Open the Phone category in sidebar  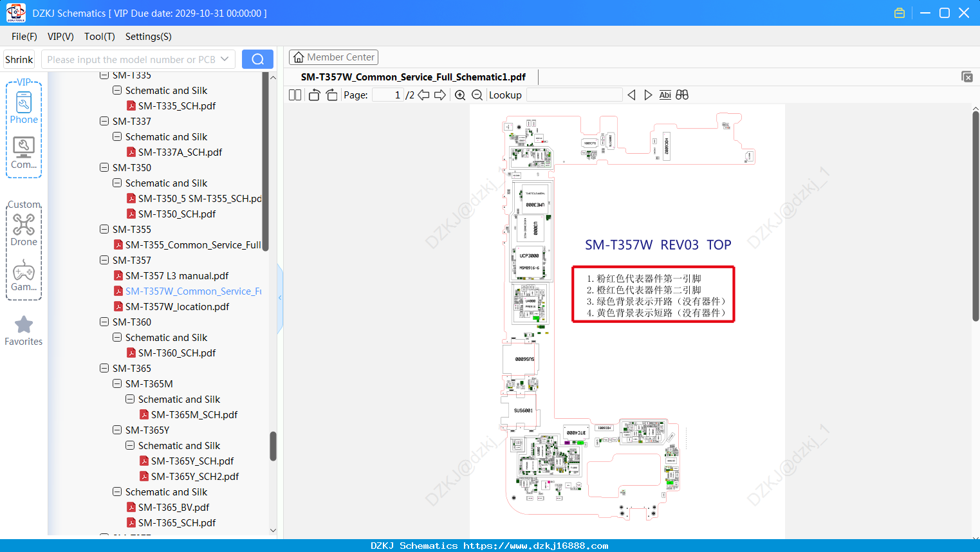(x=24, y=108)
